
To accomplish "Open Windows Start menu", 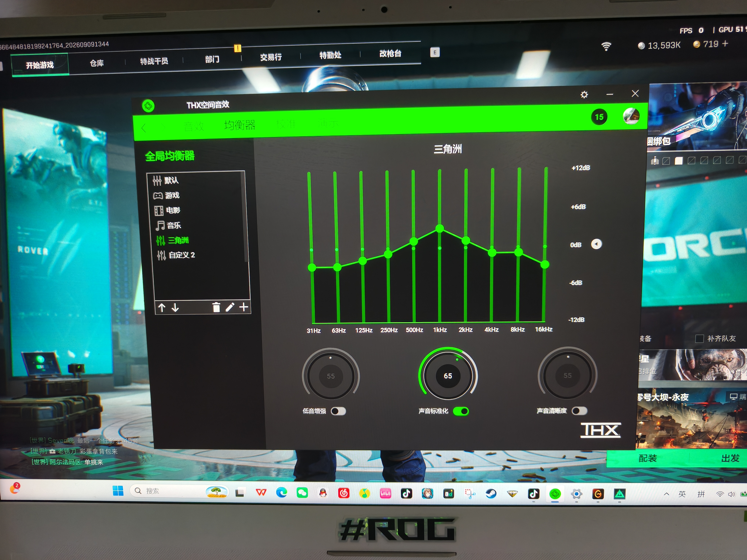I will click(118, 491).
